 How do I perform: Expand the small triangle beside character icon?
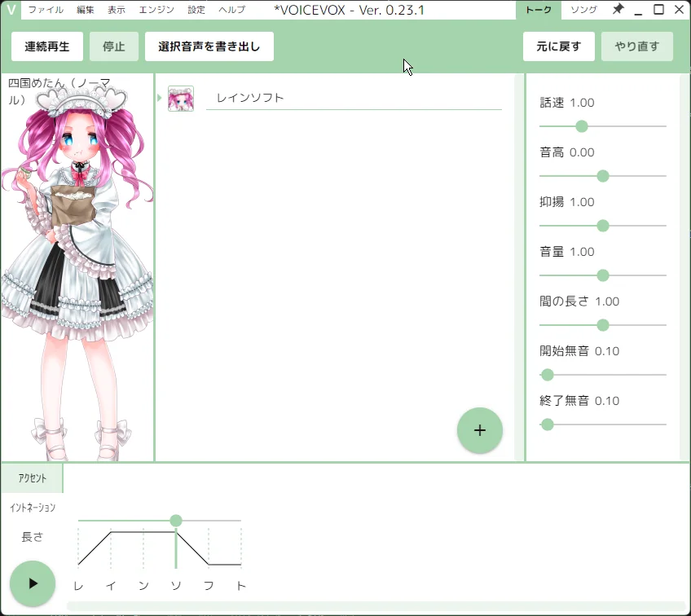click(160, 99)
